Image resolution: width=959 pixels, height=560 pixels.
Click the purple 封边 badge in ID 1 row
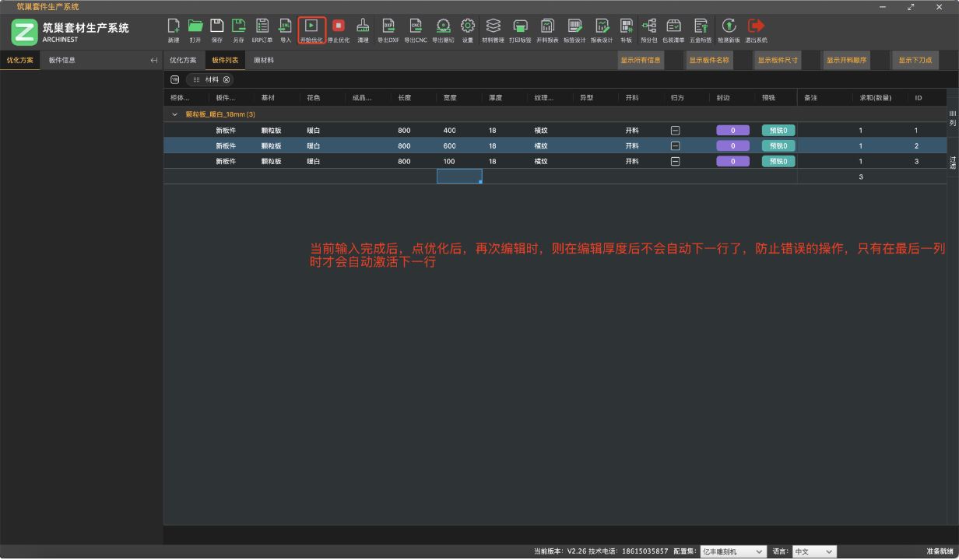pyautogui.click(x=732, y=131)
